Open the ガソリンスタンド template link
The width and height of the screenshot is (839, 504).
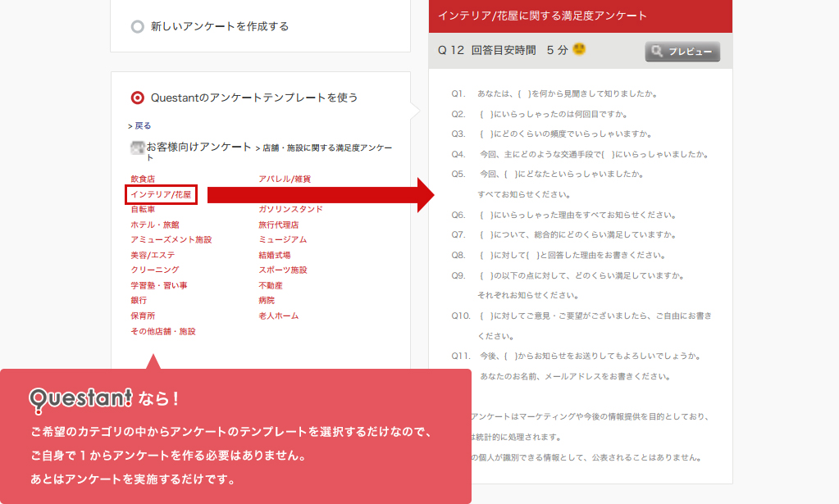pyautogui.click(x=290, y=210)
